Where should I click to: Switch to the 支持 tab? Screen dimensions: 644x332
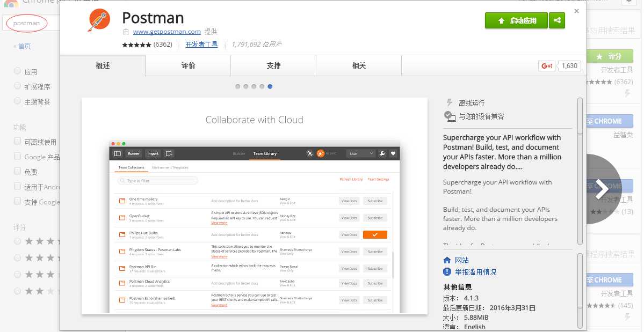[273, 65]
